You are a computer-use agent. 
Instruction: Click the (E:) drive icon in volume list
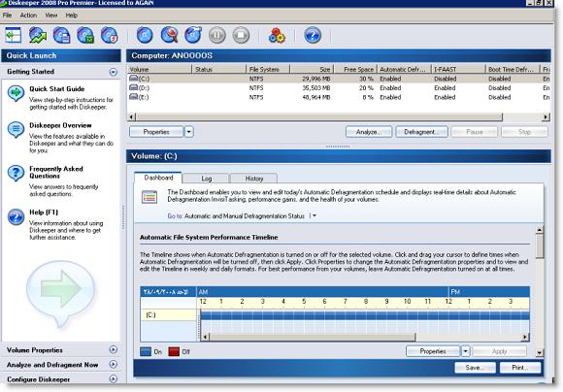(134, 97)
